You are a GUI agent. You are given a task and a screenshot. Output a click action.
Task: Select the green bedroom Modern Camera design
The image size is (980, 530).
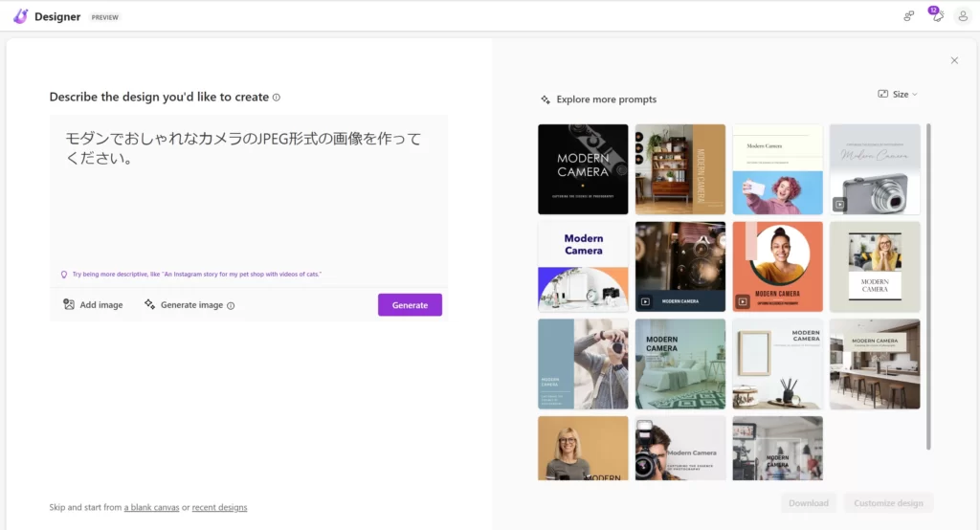[x=680, y=364]
